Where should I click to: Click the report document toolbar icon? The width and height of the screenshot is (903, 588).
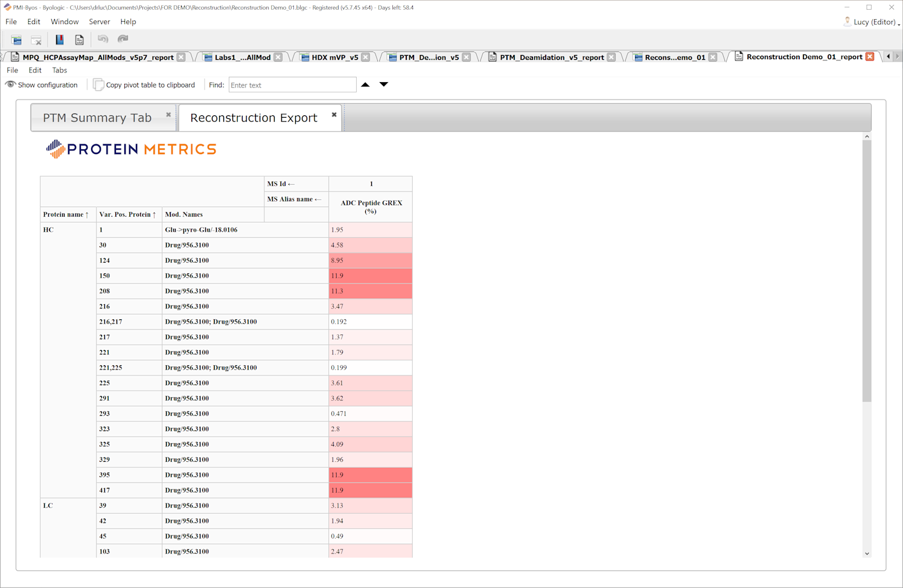(79, 40)
